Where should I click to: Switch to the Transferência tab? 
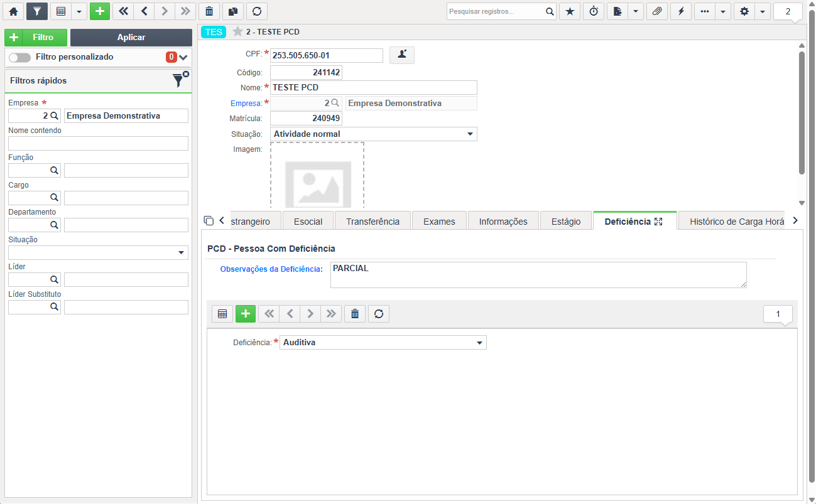[x=373, y=222]
